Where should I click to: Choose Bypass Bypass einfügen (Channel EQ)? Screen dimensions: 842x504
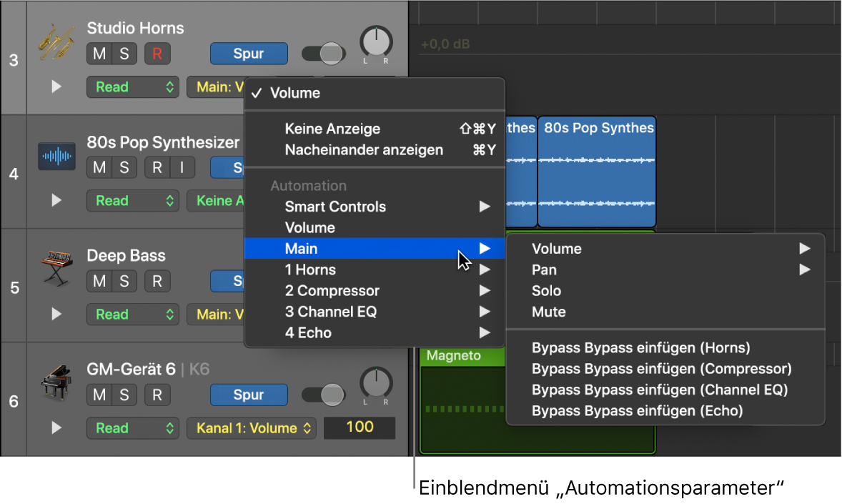[x=665, y=390]
